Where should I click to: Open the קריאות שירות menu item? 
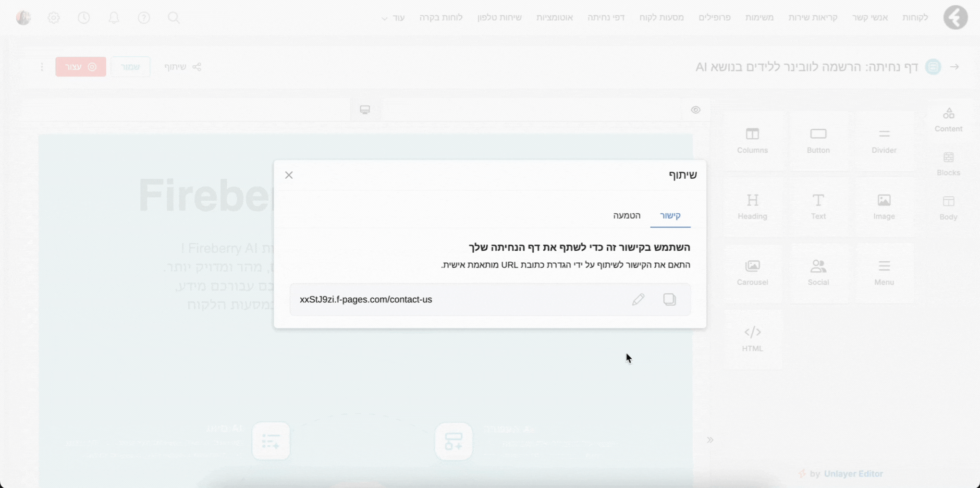tap(813, 17)
